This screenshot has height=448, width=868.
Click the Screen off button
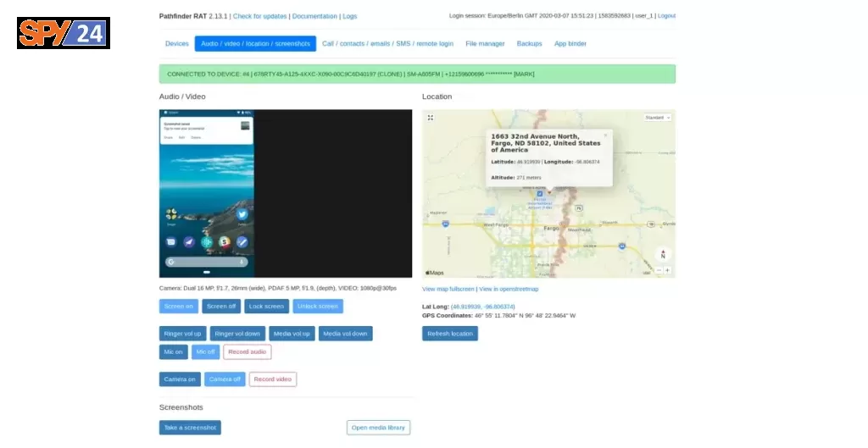[221, 307]
